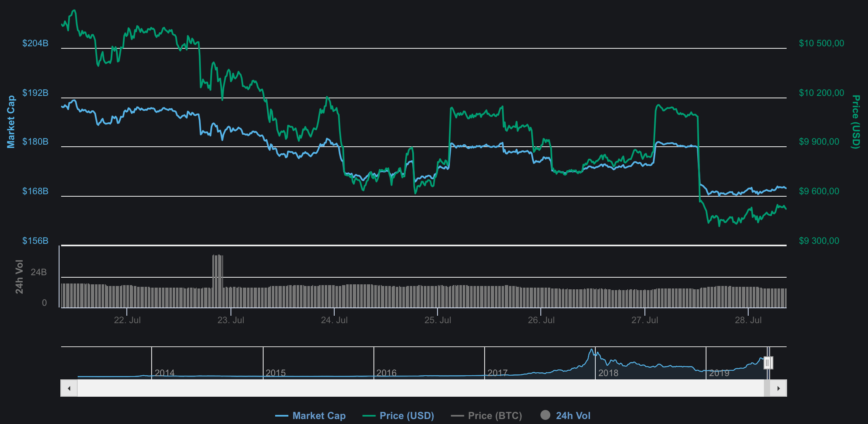Click the gray circle icon beside 24h Vol
This screenshot has height=424, width=868.
[545, 415]
